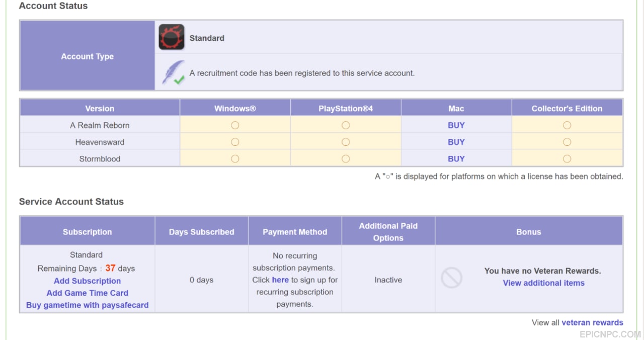Viewport: 644px width, 340px height.
Task: Buy Heavensward for Mac
Action: [x=456, y=142]
